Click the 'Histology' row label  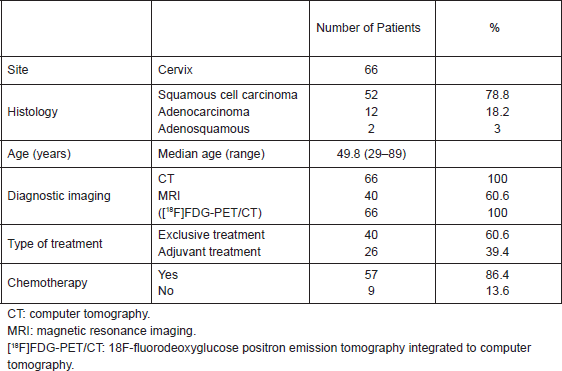pyautogui.click(x=32, y=112)
